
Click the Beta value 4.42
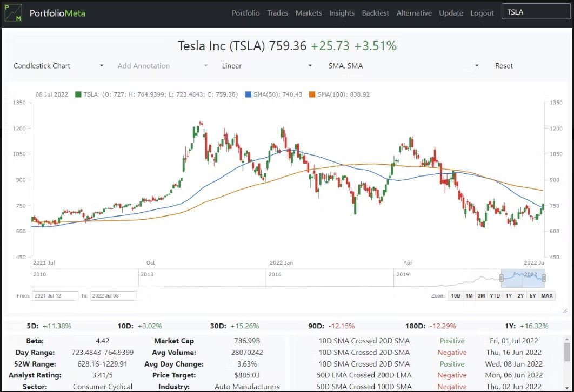tap(103, 341)
